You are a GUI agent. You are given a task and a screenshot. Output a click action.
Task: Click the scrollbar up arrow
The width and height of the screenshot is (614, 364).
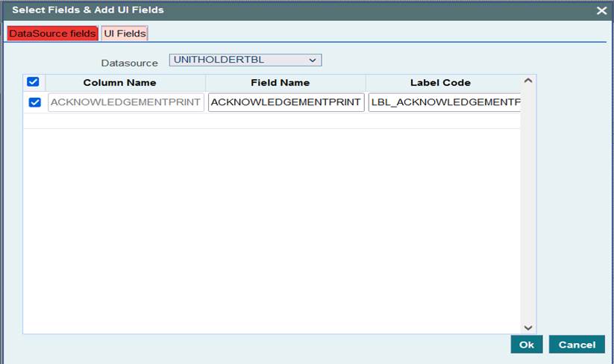[x=528, y=81]
